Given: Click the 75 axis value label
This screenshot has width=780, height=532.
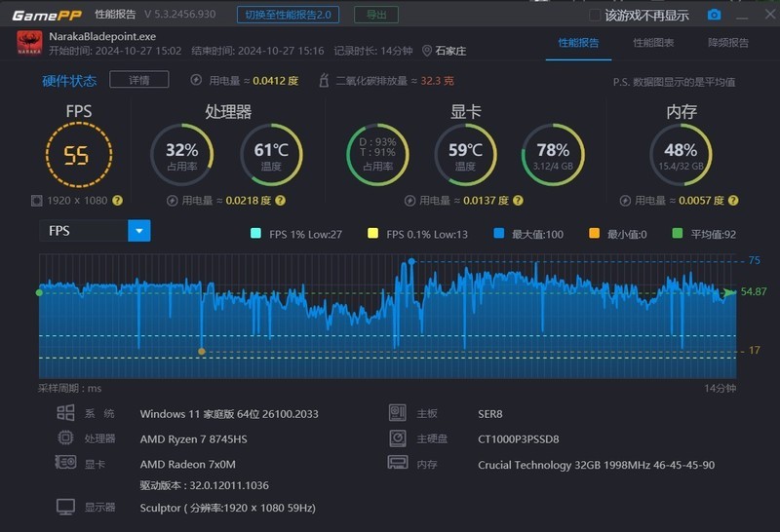Looking at the screenshot, I should tap(754, 260).
